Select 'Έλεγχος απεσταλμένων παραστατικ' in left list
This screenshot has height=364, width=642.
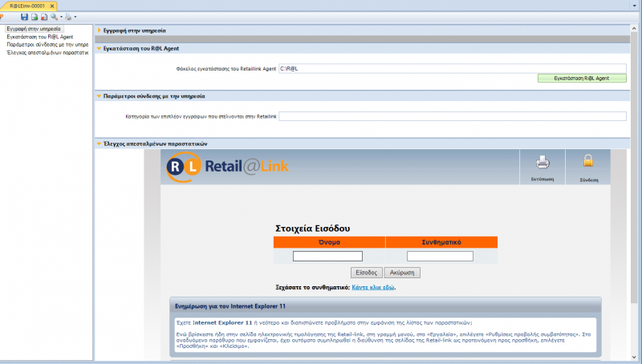(x=47, y=53)
